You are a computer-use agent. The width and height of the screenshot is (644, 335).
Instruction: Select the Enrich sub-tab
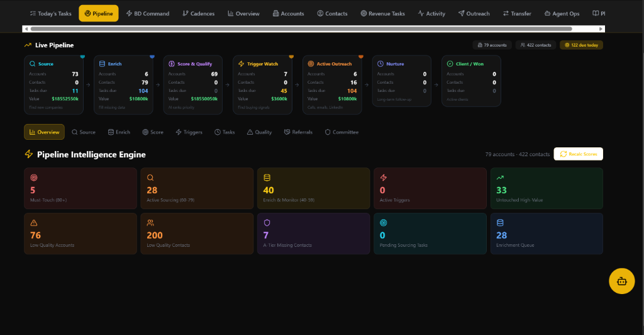pos(119,132)
